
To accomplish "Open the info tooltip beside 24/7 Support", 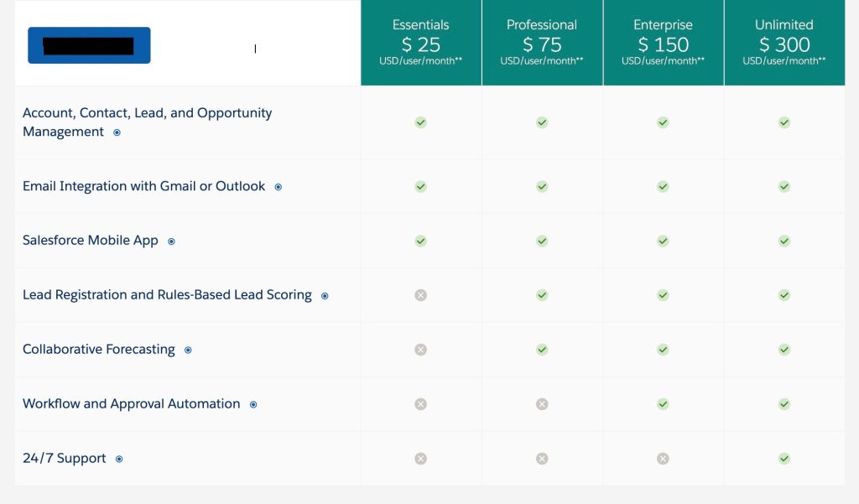I will pyautogui.click(x=118, y=459).
